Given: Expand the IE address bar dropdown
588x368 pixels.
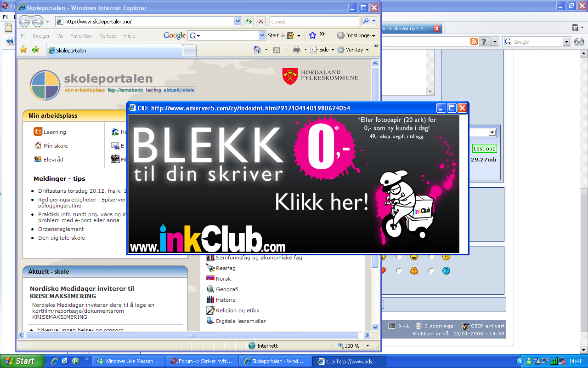Looking at the screenshot, I should [238, 21].
